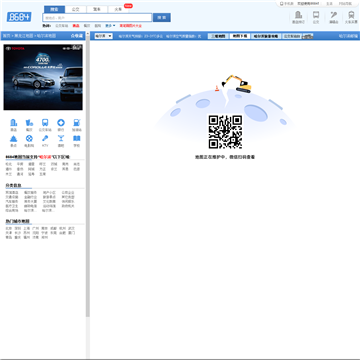Click the bar cocktail glass icon
360x360 pixels.
click(x=61, y=138)
